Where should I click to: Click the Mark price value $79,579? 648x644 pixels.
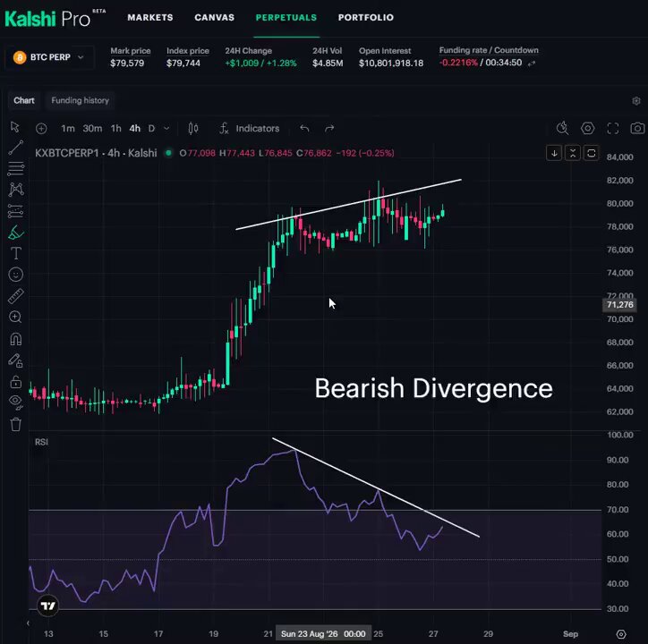pyautogui.click(x=127, y=64)
